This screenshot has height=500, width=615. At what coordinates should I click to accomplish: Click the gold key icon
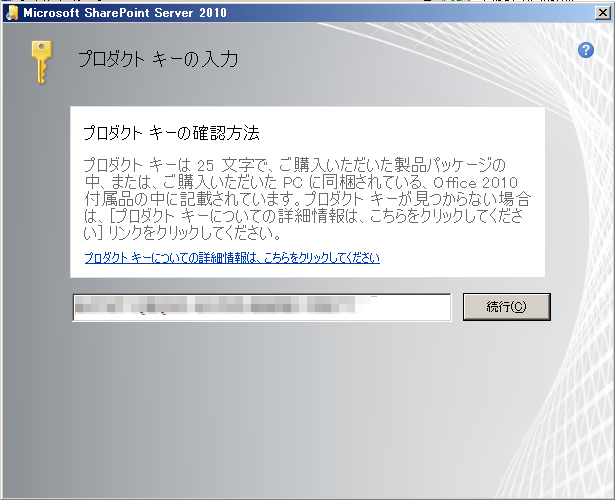pos(42,62)
